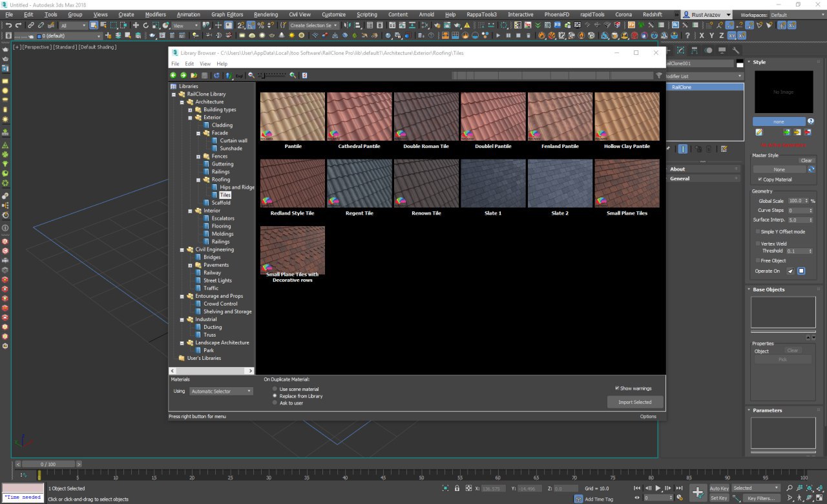Click Go to Start in animation controls
The height and width of the screenshot is (504, 827).
[637, 488]
